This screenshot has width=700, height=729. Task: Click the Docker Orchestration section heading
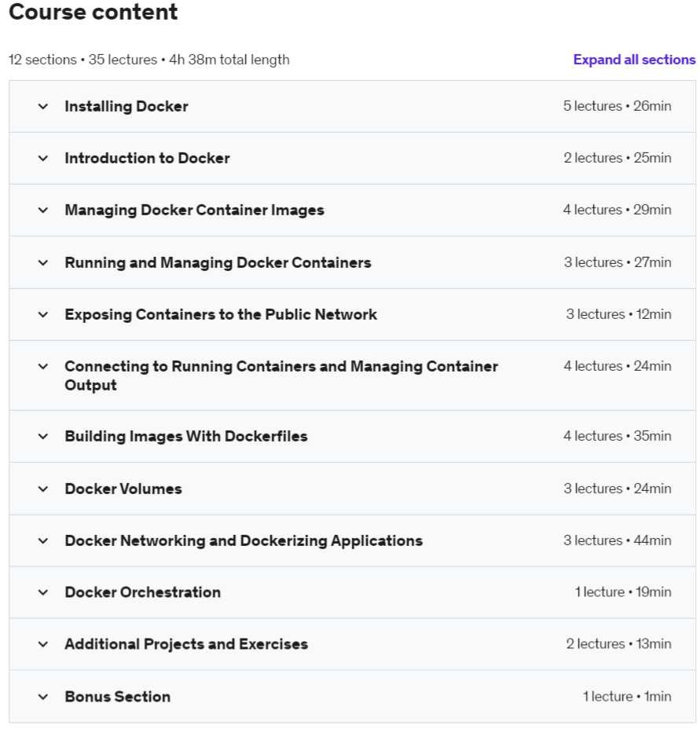(x=142, y=592)
